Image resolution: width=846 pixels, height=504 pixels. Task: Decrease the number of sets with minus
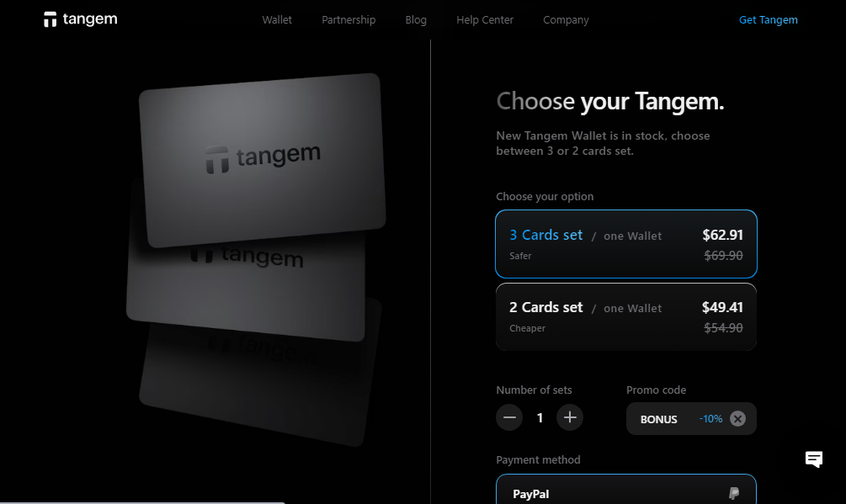[x=509, y=417]
